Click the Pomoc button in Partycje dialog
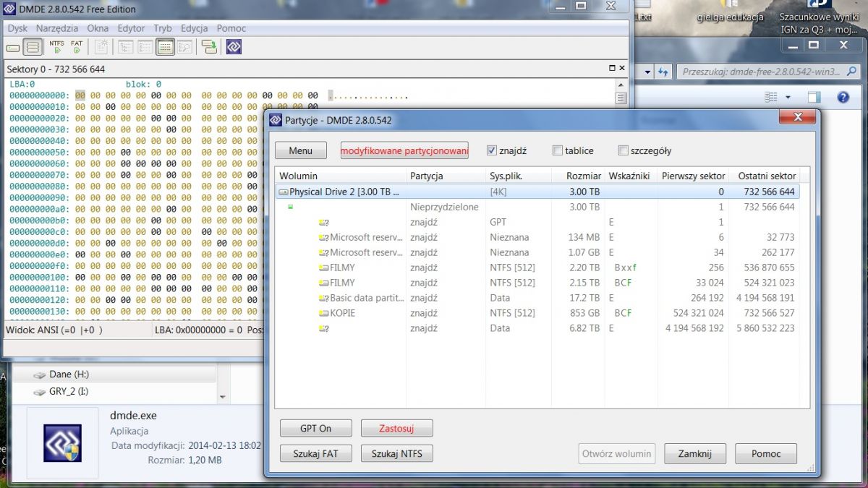Image resolution: width=868 pixels, height=488 pixels. point(766,454)
